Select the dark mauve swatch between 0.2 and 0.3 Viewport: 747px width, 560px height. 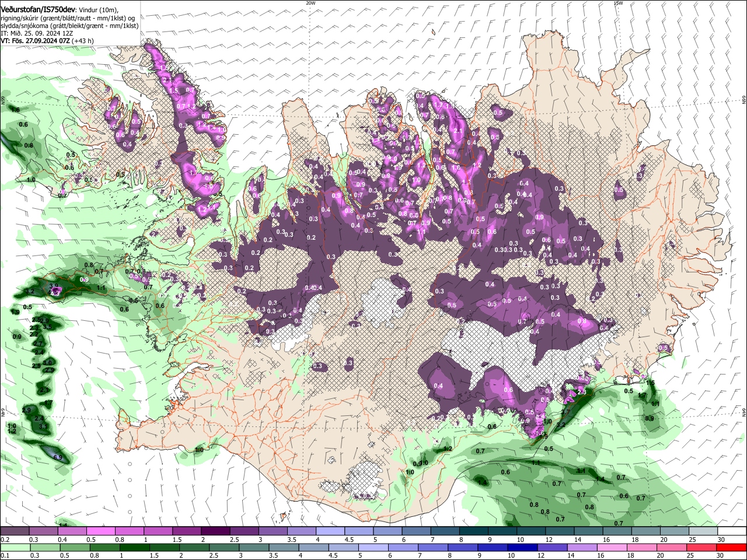(x=15, y=531)
